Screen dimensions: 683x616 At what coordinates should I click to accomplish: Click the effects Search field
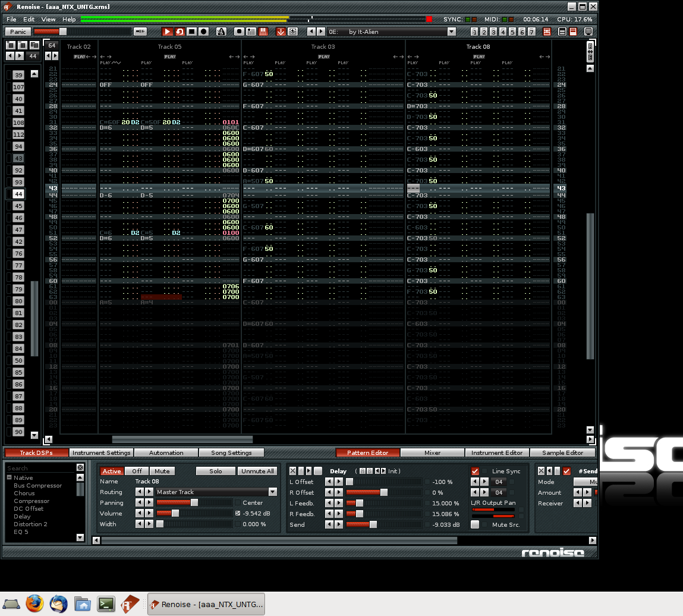pyautogui.click(x=40, y=468)
